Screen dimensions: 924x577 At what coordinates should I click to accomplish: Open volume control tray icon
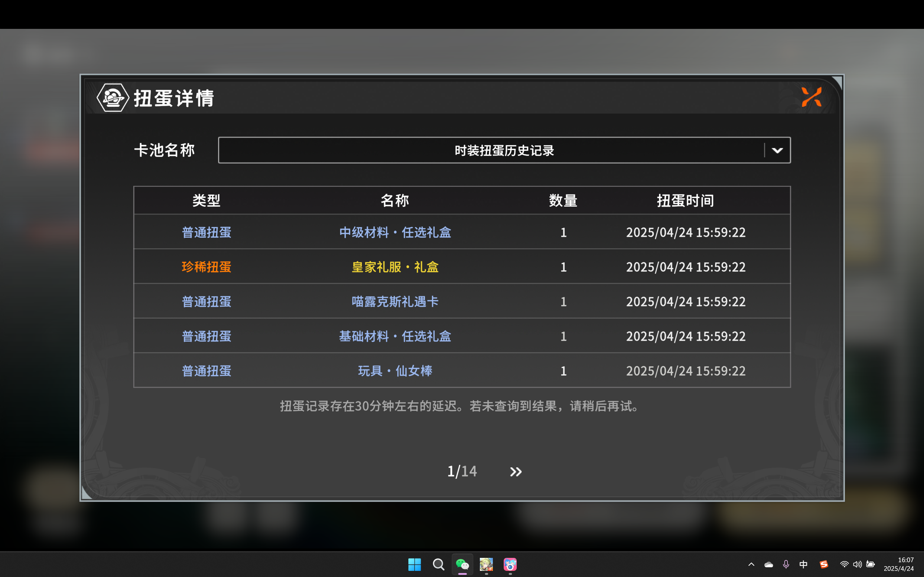857,564
